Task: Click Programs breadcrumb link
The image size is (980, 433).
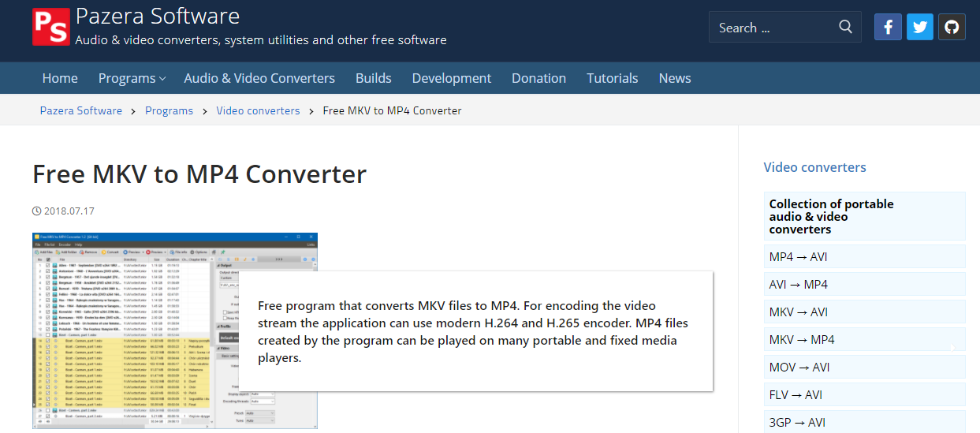Action: coord(169,110)
